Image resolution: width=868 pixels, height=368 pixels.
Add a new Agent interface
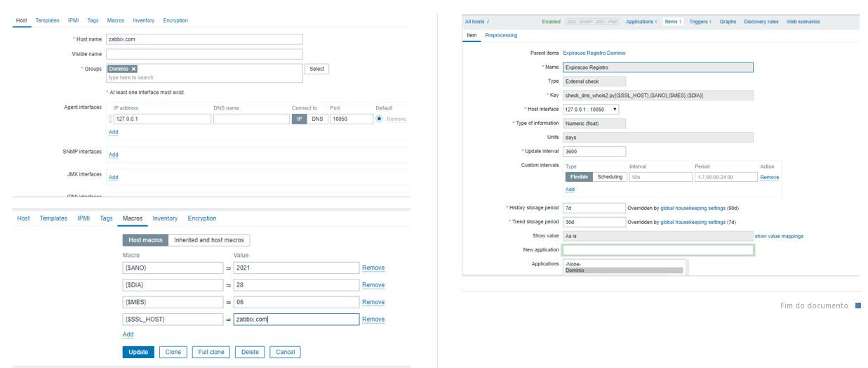click(x=113, y=132)
